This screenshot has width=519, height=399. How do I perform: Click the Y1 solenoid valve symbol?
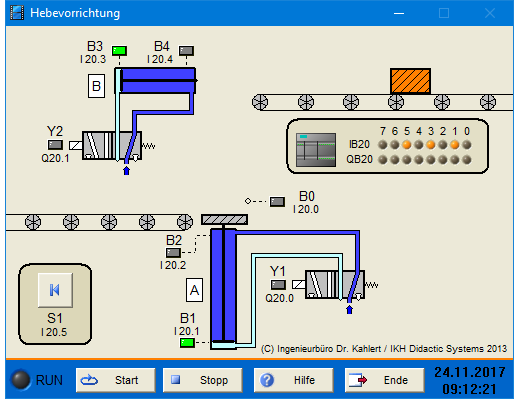(335, 284)
